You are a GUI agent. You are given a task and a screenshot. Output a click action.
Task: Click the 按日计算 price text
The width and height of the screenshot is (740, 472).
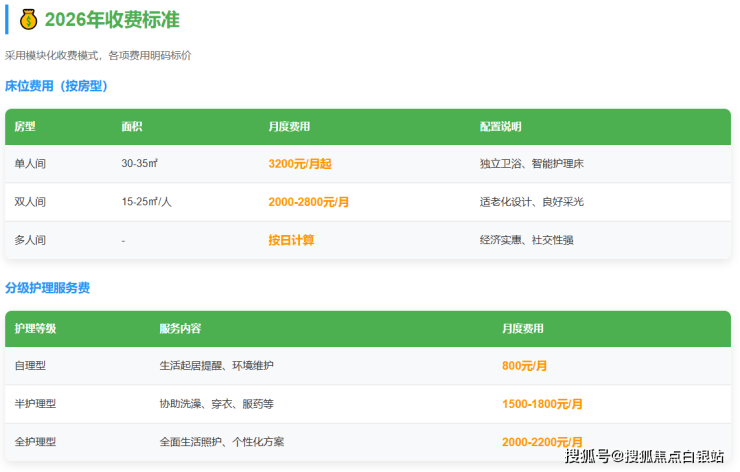pos(291,240)
